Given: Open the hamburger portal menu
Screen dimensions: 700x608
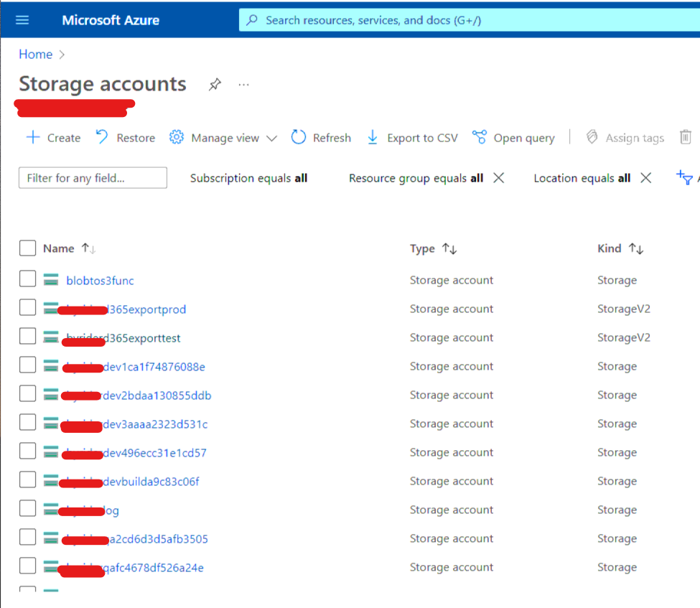Looking at the screenshot, I should (x=22, y=20).
